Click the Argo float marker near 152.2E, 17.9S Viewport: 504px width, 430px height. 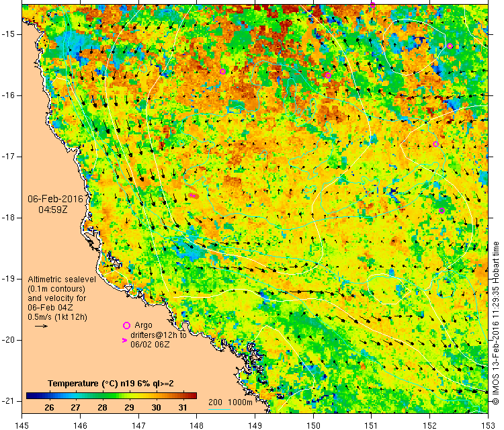coord(442,211)
